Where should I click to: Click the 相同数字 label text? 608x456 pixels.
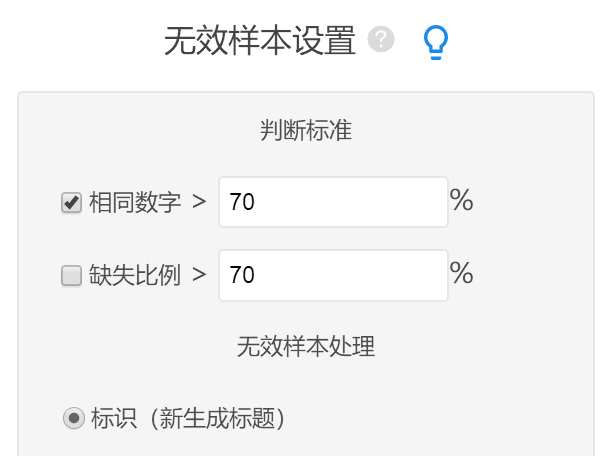click(x=135, y=203)
